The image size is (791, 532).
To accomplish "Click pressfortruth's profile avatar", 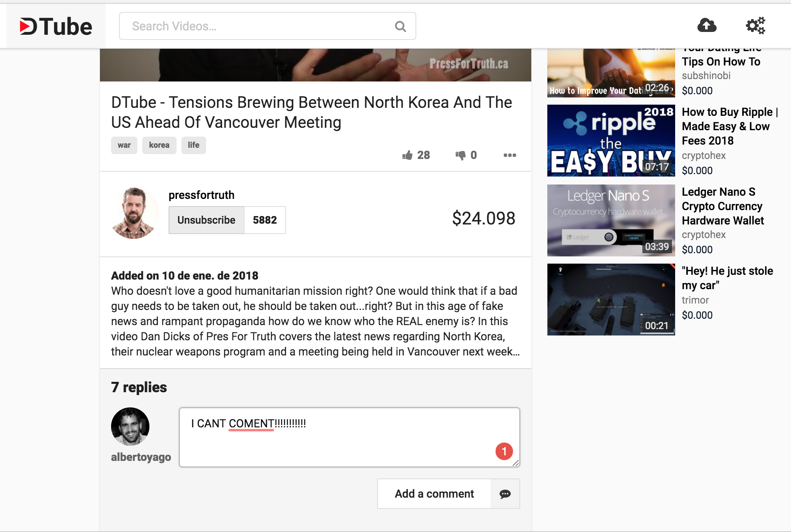I will coord(134,213).
